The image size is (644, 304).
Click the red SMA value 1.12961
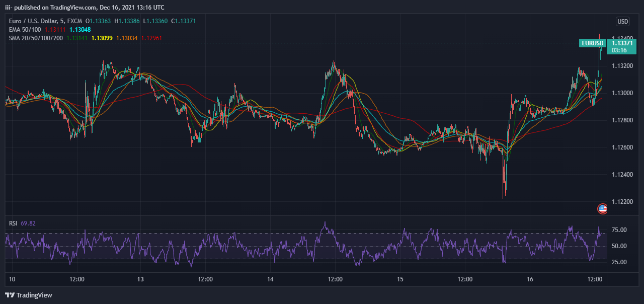pyautogui.click(x=151, y=38)
